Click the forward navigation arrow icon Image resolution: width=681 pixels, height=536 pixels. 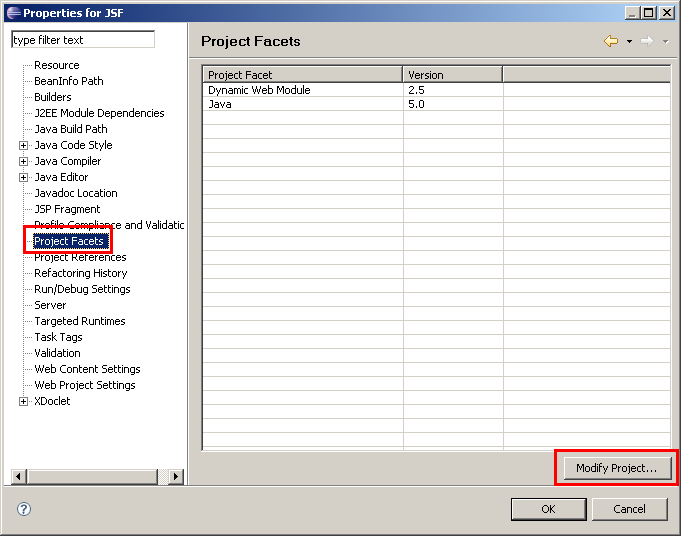click(x=647, y=41)
